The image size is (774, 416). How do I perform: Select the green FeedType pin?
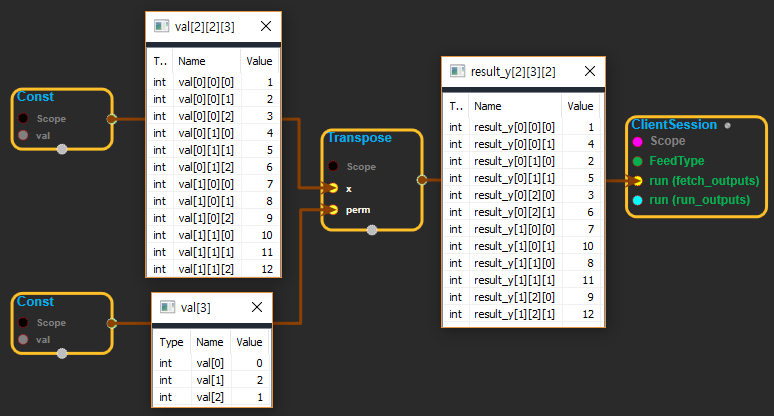click(637, 161)
